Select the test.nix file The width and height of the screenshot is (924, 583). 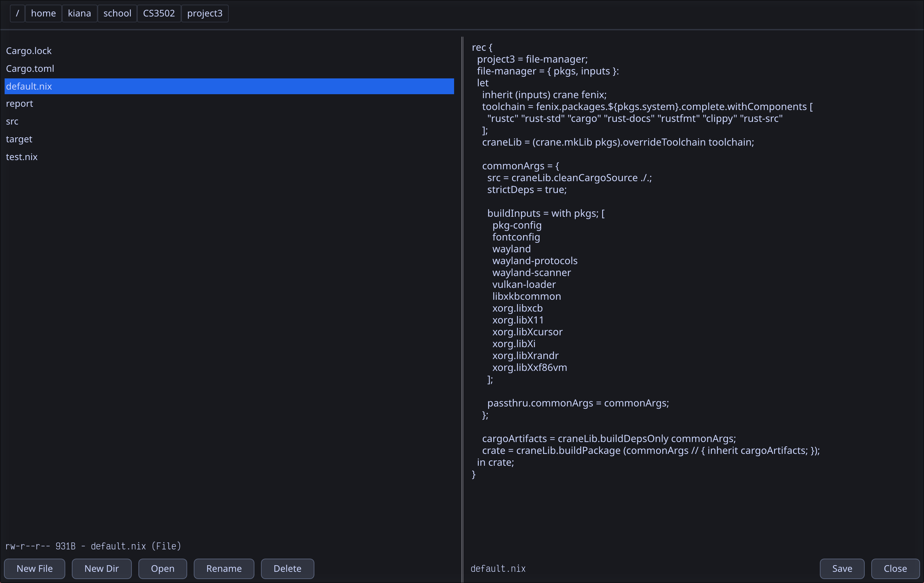(x=22, y=157)
